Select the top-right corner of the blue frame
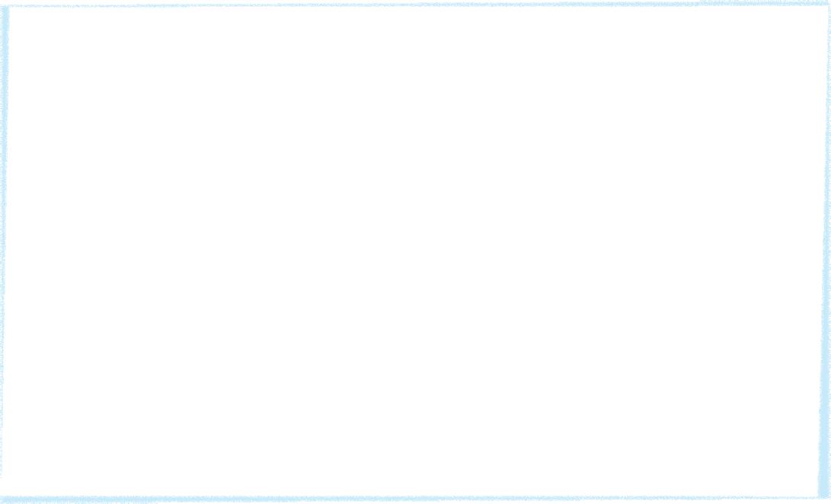The image size is (831, 504). tap(827, 5)
